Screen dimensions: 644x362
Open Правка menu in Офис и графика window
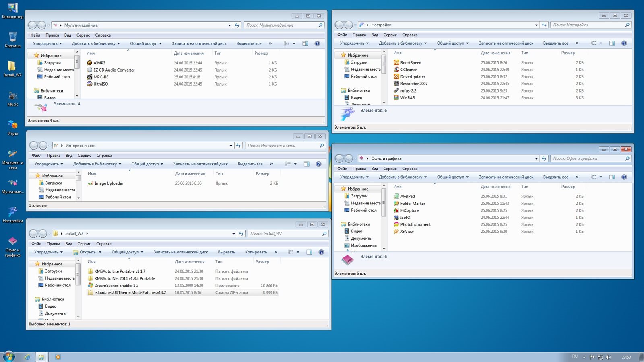click(x=359, y=169)
